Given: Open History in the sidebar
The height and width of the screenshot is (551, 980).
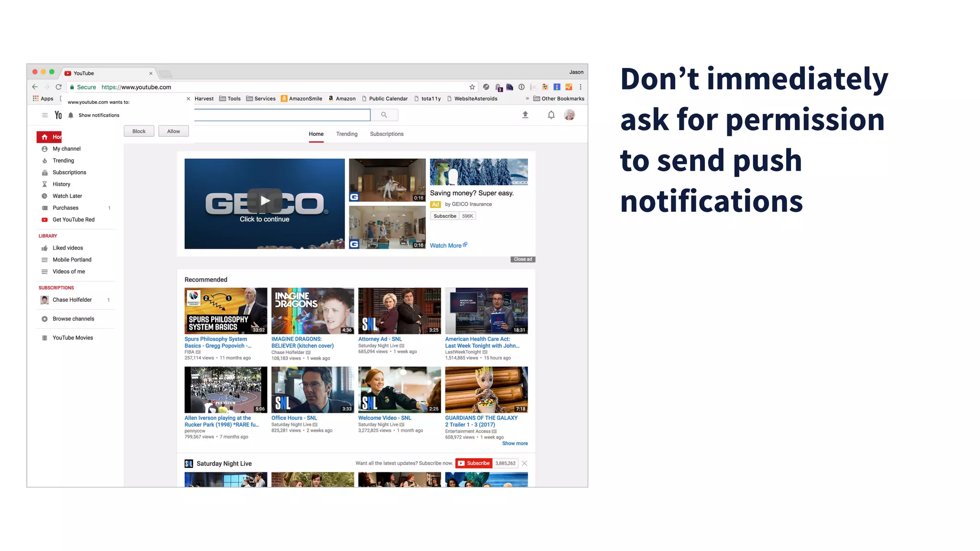Looking at the screenshot, I should (61, 184).
